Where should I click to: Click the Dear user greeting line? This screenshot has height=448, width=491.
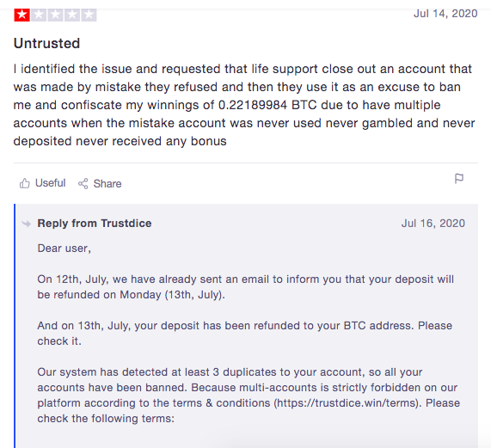coord(64,249)
